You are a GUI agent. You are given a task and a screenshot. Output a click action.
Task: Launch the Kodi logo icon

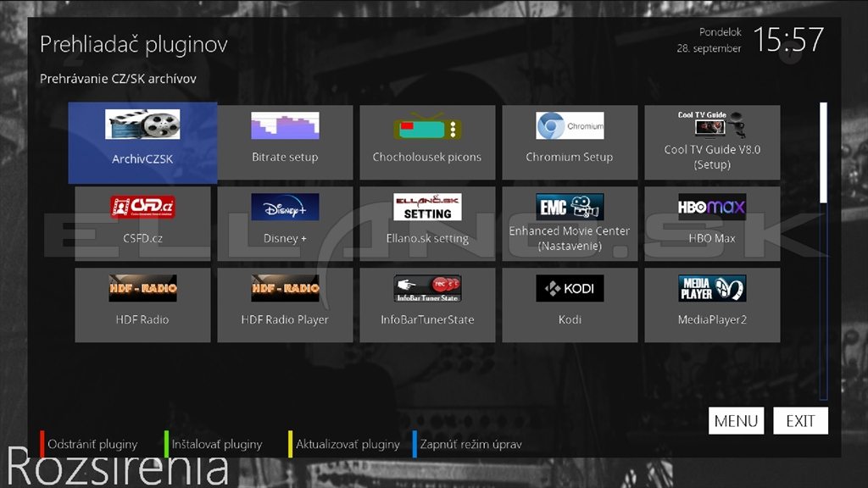(x=570, y=288)
